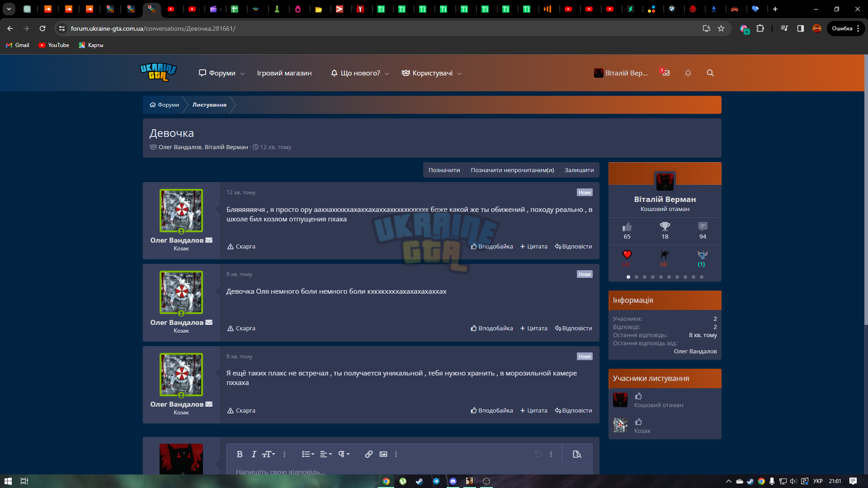Open more insert options after image icon

[396, 454]
